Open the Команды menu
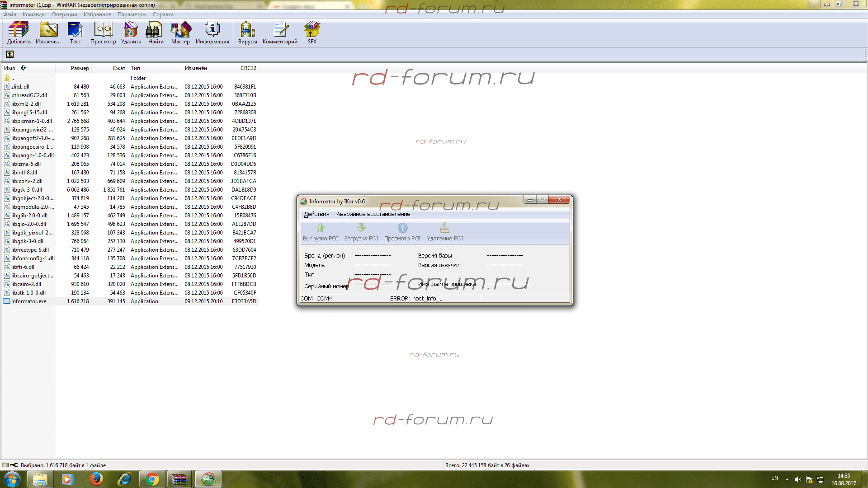 [34, 14]
